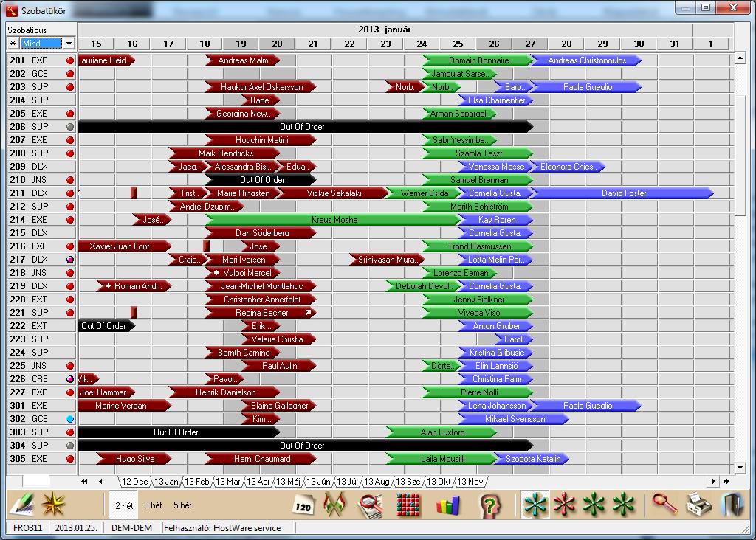Image resolution: width=756 pixels, height=540 pixels.
Task: Open the note icon labeled 120
Action: [303, 506]
